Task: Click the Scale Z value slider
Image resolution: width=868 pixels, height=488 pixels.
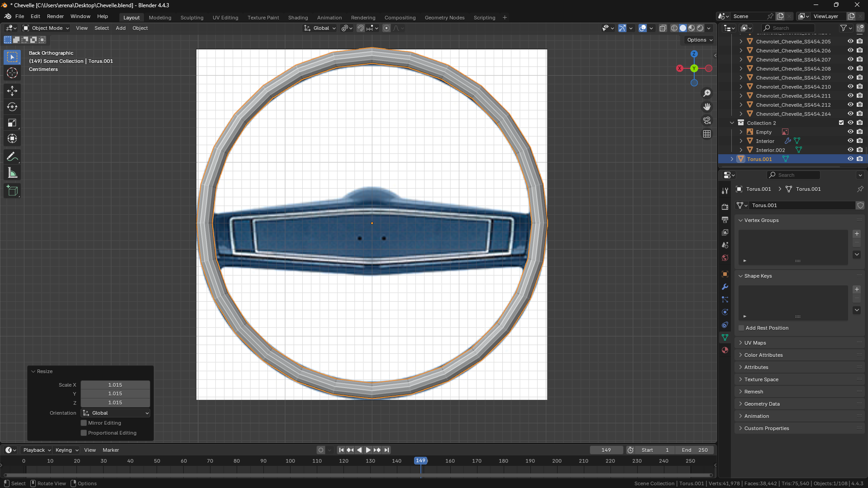Action: point(115,403)
